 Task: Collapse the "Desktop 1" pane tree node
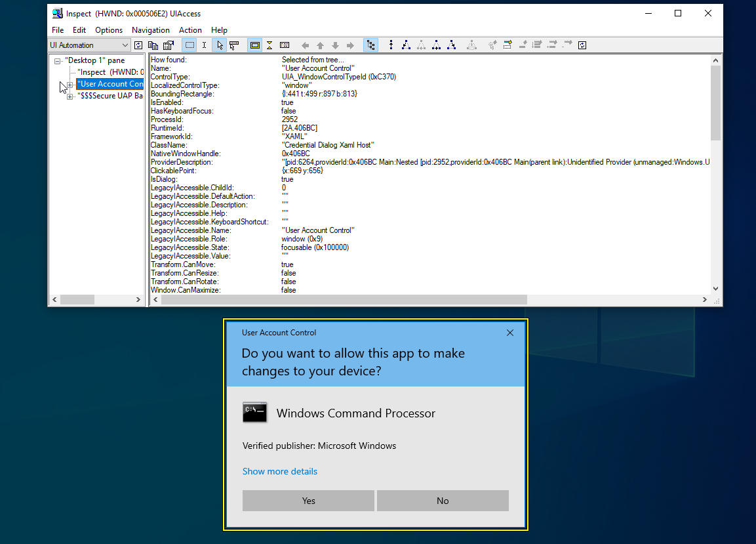[58, 61]
